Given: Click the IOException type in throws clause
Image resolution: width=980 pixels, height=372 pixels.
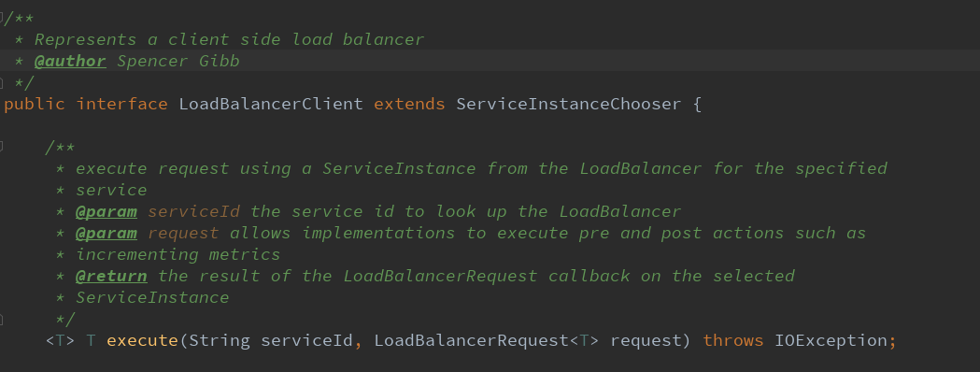Looking at the screenshot, I should [x=831, y=341].
